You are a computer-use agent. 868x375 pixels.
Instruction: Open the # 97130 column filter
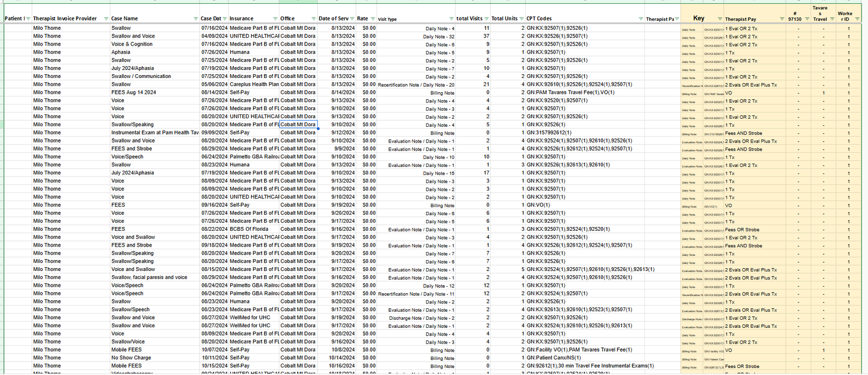tap(806, 19)
